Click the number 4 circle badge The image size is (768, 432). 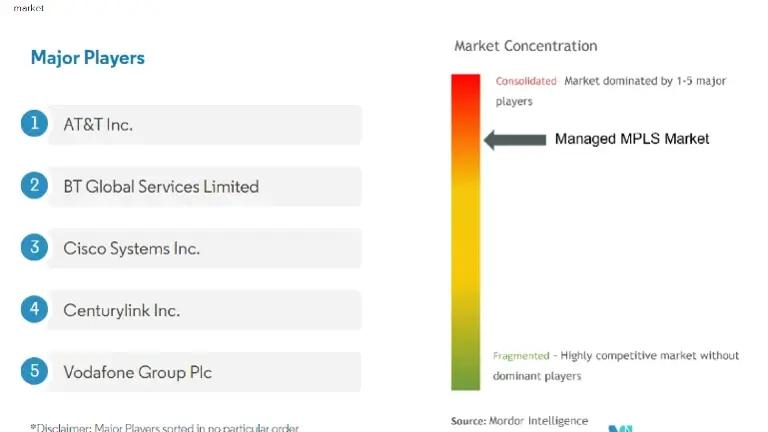point(34,310)
